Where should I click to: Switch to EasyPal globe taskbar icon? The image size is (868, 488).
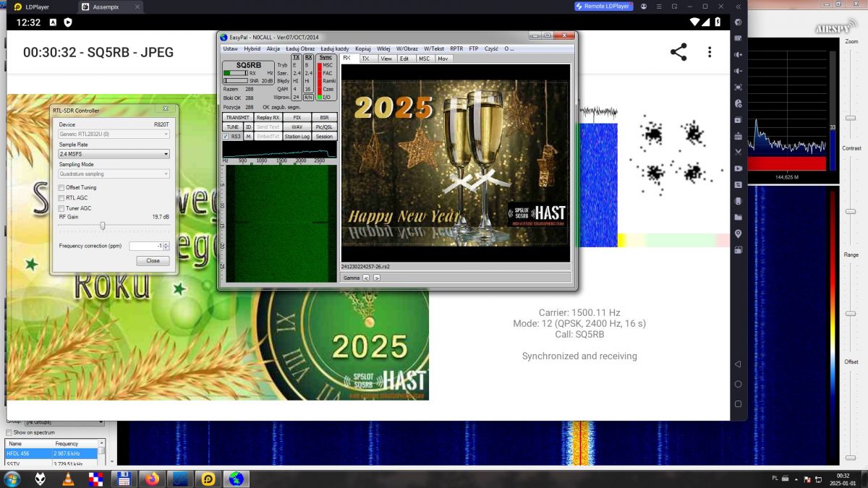[235, 478]
